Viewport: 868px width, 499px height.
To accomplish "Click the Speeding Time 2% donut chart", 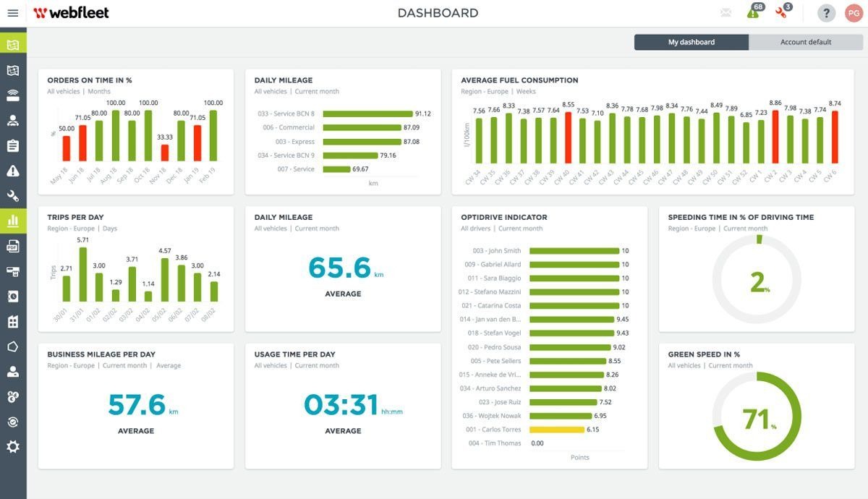I will [757, 280].
